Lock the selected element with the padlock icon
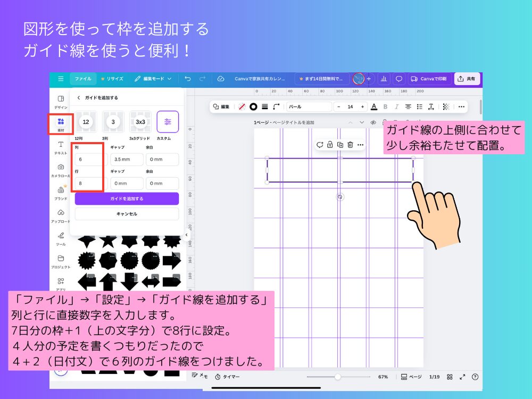This screenshot has height=399, width=532. (330, 145)
